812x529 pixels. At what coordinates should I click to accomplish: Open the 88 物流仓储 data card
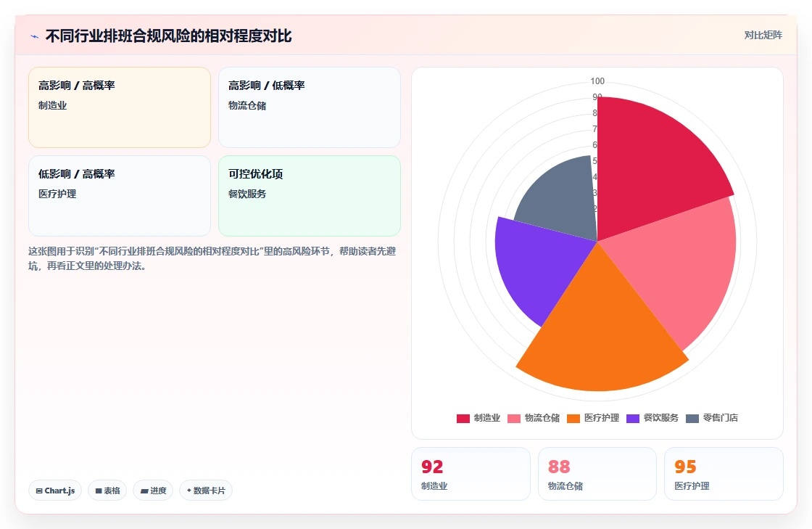point(597,474)
